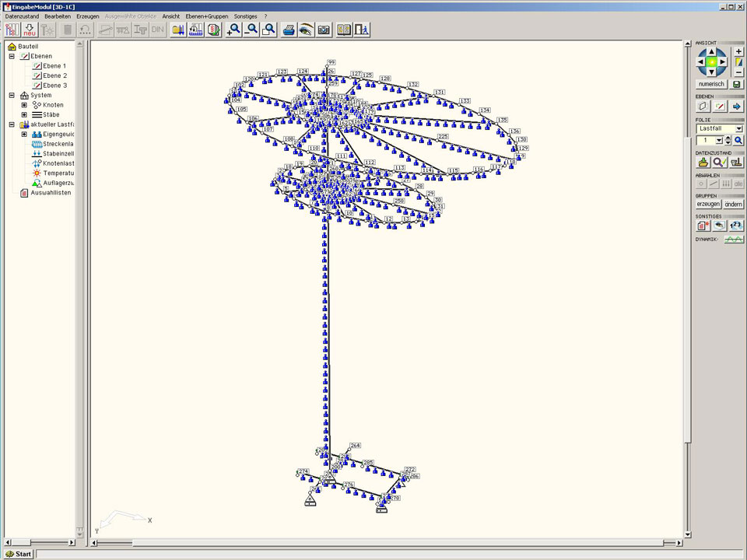Click the zoom in magnifier toolbar icon

[233, 30]
